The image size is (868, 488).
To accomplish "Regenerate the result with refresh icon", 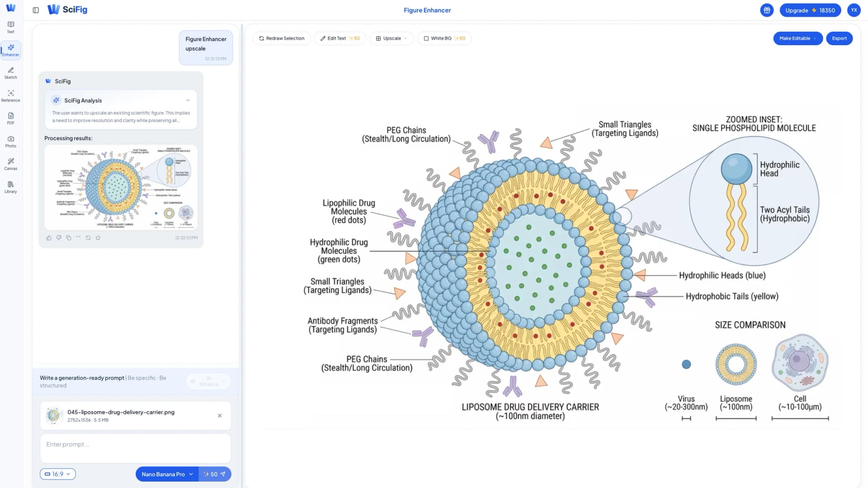I will [x=88, y=238].
